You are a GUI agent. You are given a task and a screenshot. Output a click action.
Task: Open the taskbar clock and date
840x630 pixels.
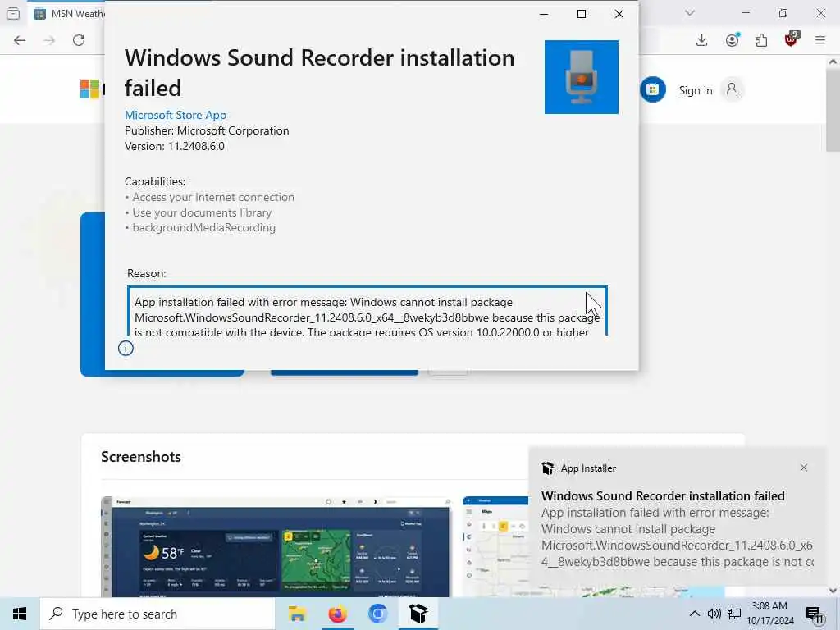click(769, 614)
